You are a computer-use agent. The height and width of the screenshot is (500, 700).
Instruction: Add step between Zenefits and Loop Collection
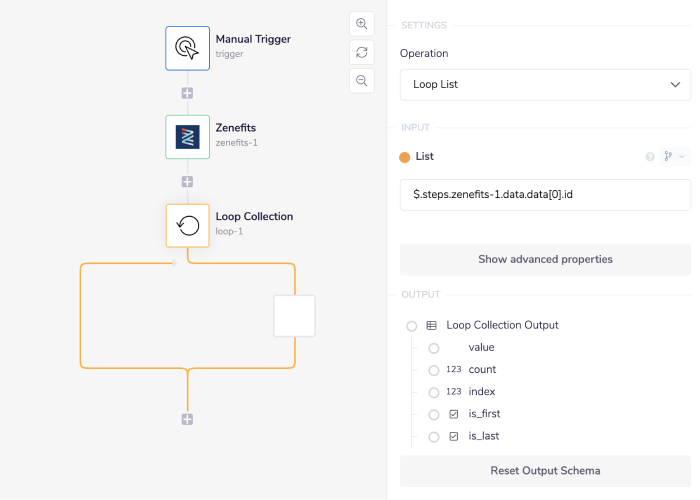(x=187, y=182)
